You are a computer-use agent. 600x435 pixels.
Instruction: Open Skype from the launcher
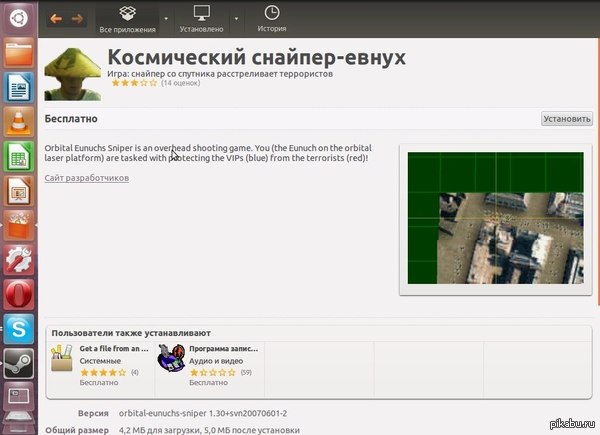pos(19,329)
